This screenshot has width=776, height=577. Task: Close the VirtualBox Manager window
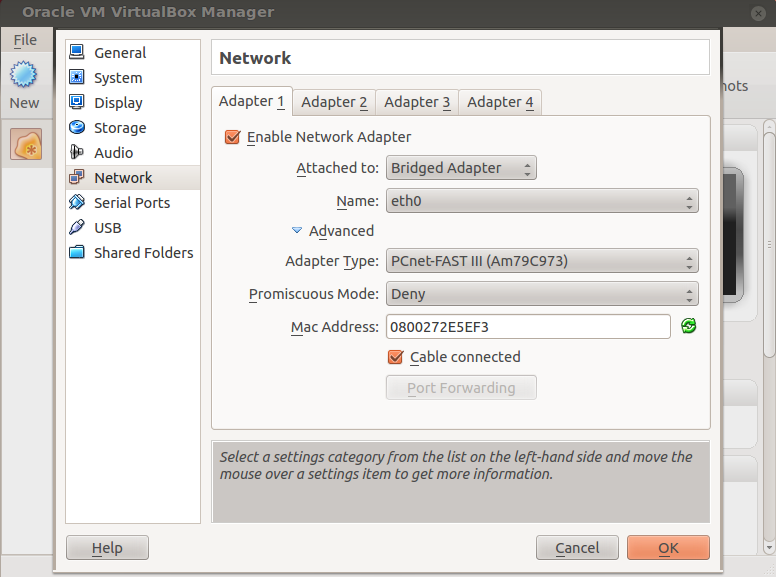click(758, 13)
